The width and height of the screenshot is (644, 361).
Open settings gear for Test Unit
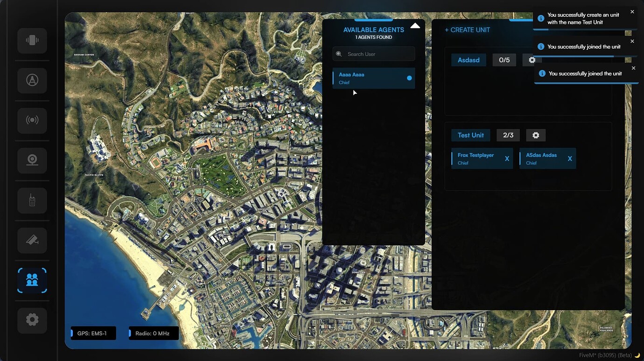click(x=536, y=135)
